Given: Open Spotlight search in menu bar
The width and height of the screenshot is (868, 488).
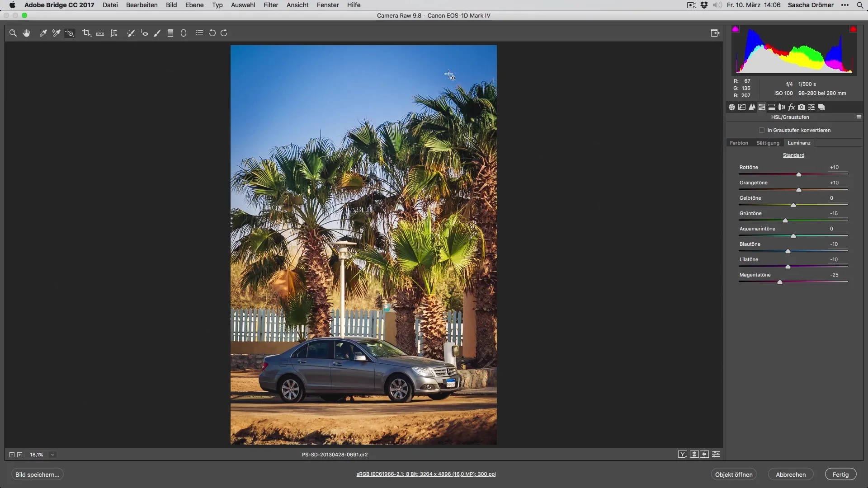Looking at the screenshot, I should pyautogui.click(x=860, y=5).
